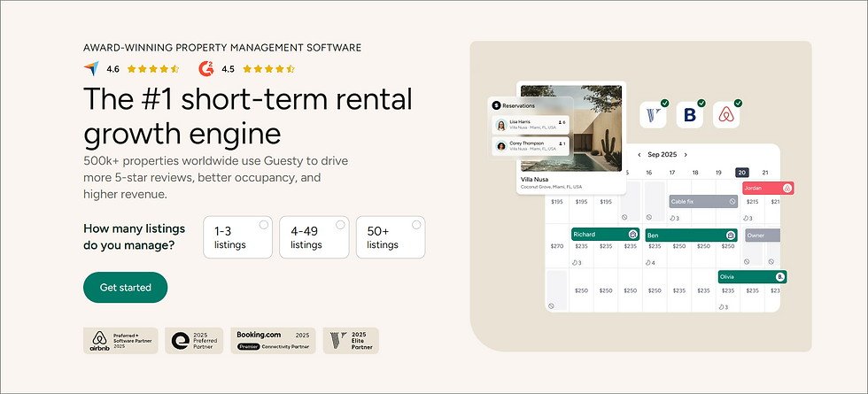Open Olivia's green reservation bar
The width and height of the screenshot is (868, 394).
pyautogui.click(x=752, y=276)
